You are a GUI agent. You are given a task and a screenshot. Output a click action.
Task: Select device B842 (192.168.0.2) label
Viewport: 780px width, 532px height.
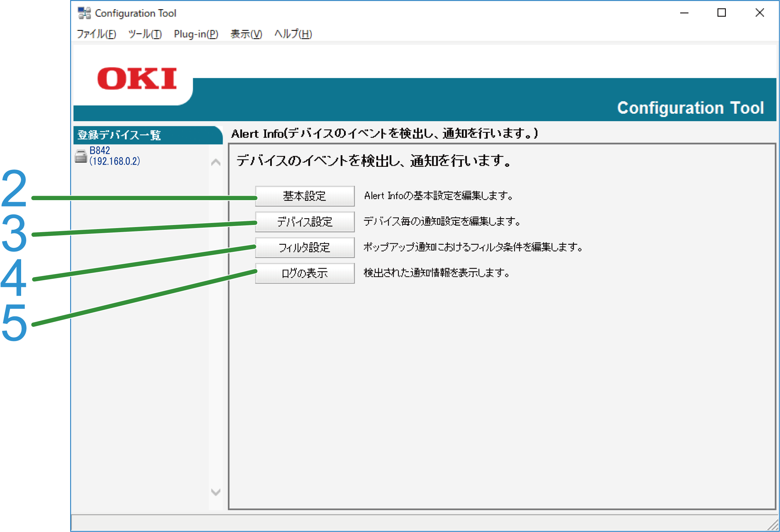[114, 156]
